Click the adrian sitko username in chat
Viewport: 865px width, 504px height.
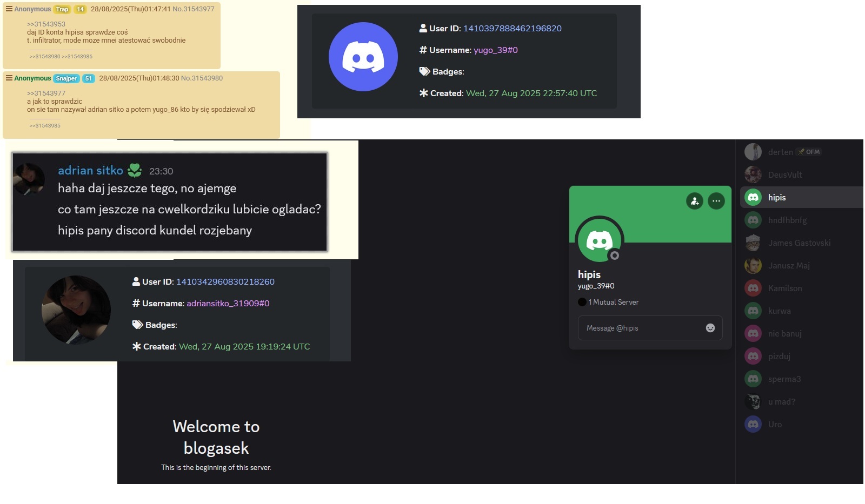point(90,171)
